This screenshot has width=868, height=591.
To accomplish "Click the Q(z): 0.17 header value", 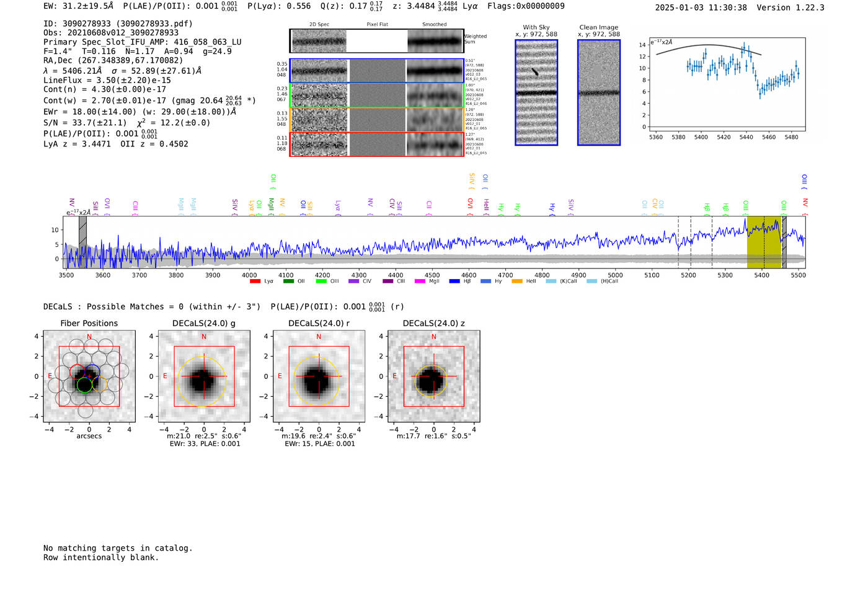I will tap(352, 6).
